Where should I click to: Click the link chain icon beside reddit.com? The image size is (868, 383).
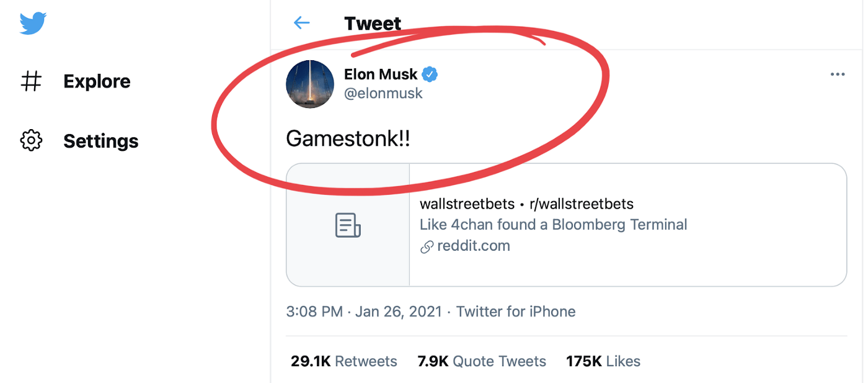click(x=427, y=246)
